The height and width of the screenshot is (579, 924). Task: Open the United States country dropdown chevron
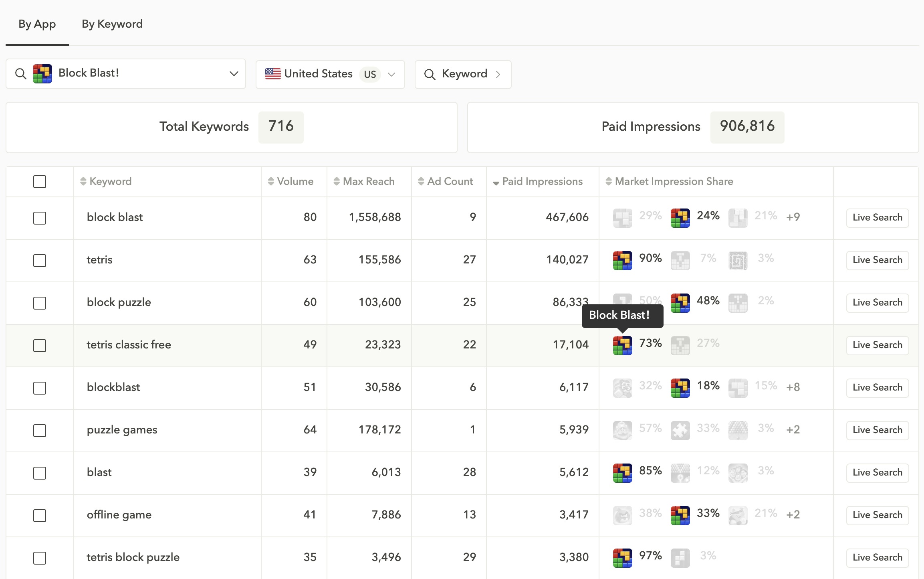(x=391, y=75)
